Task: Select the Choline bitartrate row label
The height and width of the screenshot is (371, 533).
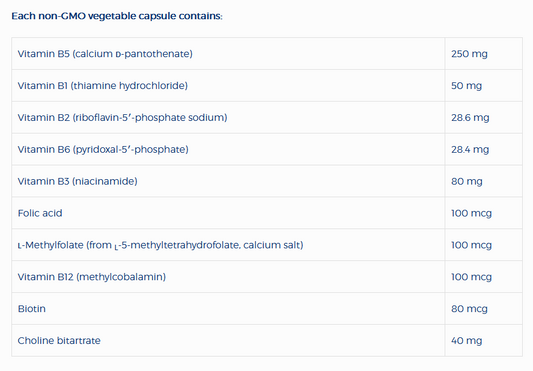Action: [x=59, y=341]
